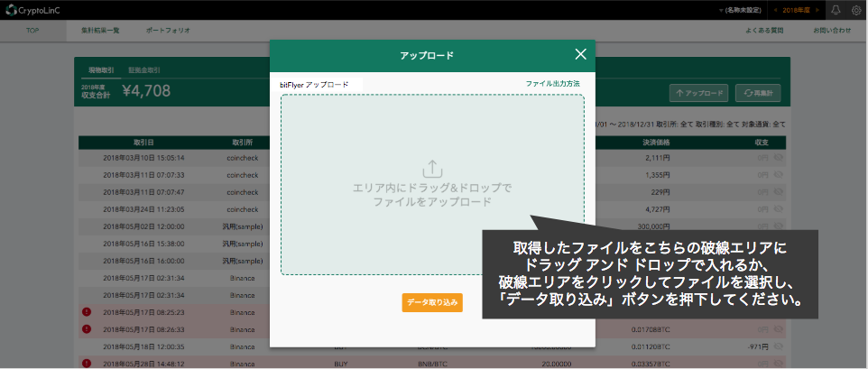Click the 決済価格 column header
The height and width of the screenshot is (369, 868).
coord(655,143)
